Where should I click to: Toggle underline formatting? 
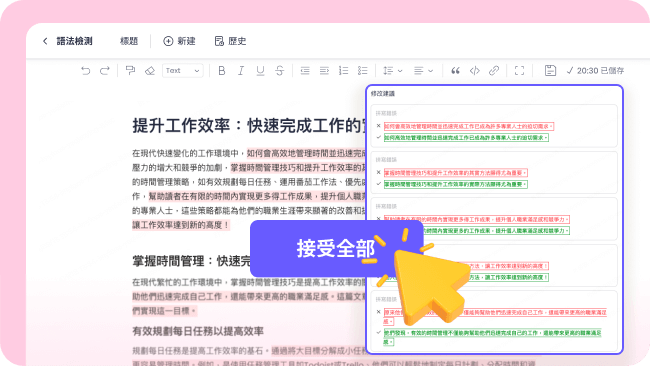coord(260,71)
